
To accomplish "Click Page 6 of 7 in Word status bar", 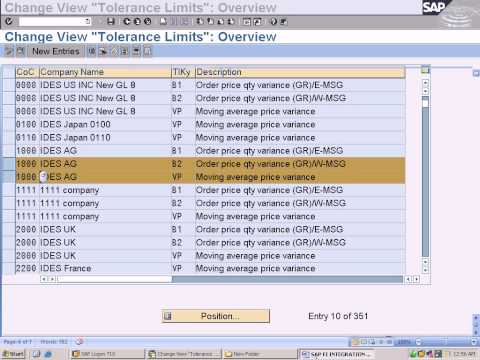I will click(x=17, y=342).
